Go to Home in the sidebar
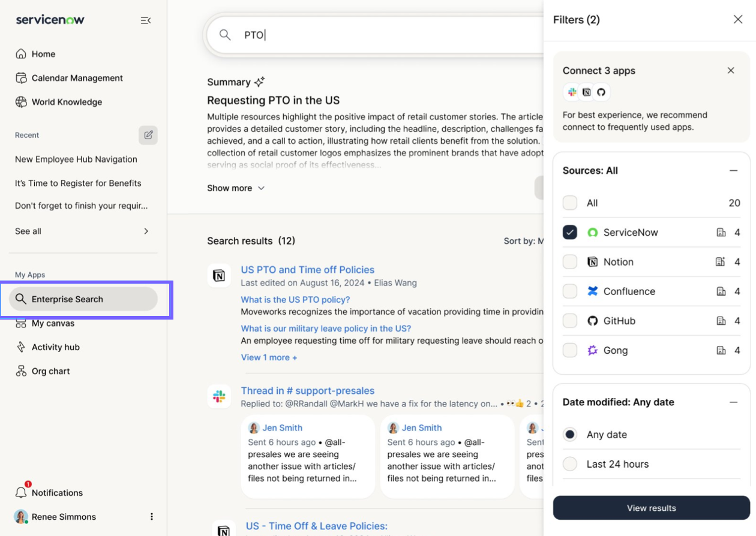The height and width of the screenshot is (536, 756). click(x=43, y=54)
